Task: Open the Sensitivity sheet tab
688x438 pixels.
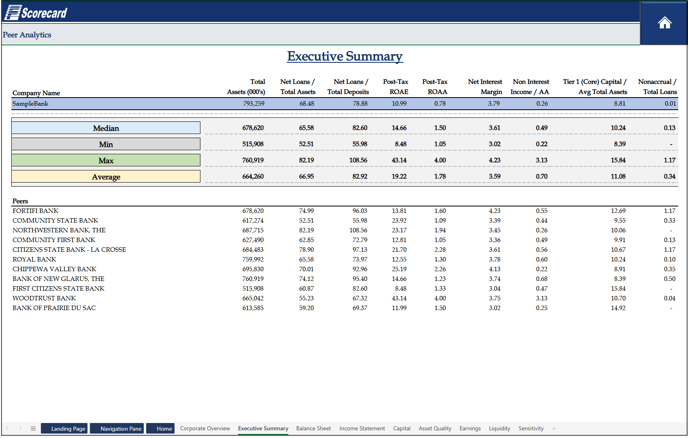Action: [x=531, y=428]
